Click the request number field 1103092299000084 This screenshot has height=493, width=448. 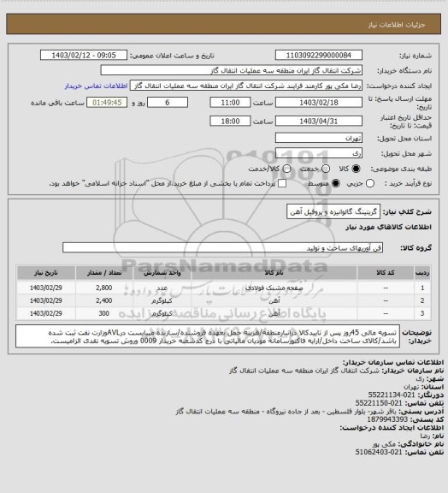tap(319, 55)
